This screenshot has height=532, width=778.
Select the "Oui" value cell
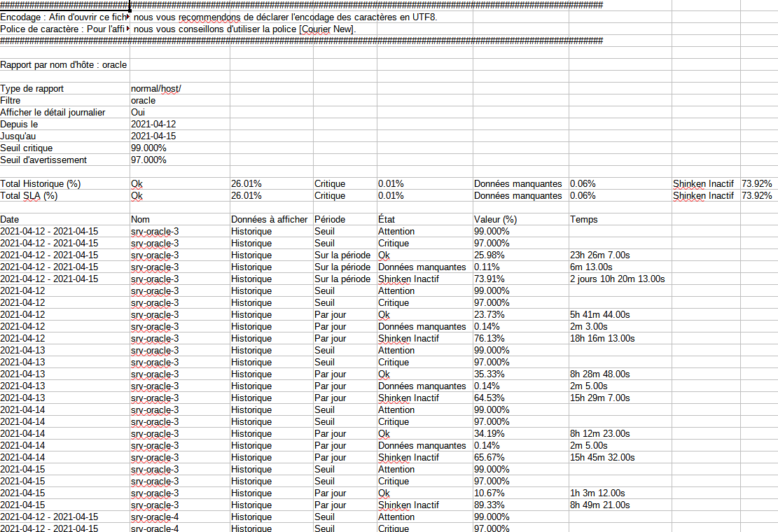coord(138,113)
